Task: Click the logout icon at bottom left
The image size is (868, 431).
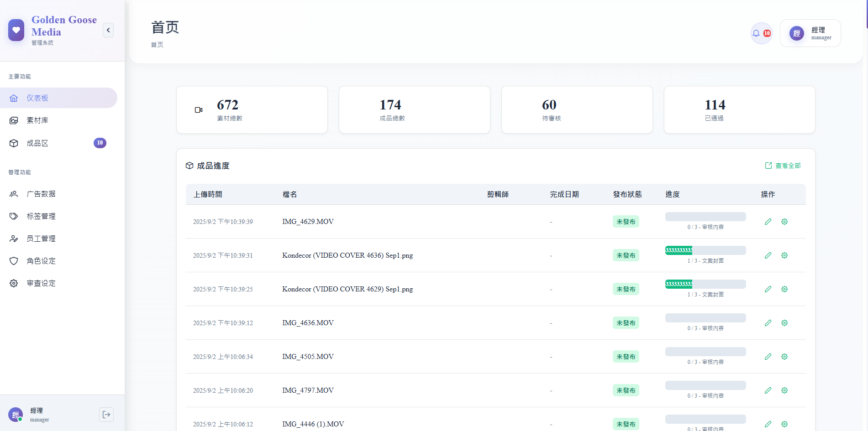Action: point(106,415)
